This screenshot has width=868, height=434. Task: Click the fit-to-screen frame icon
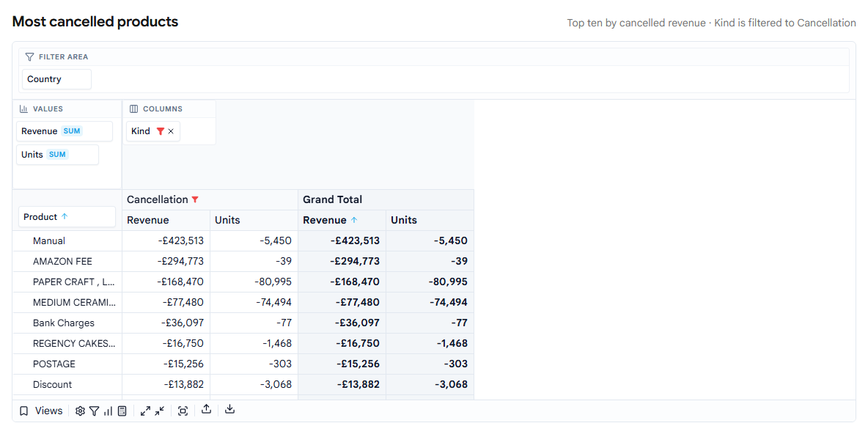pyautogui.click(x=183, y=411)
